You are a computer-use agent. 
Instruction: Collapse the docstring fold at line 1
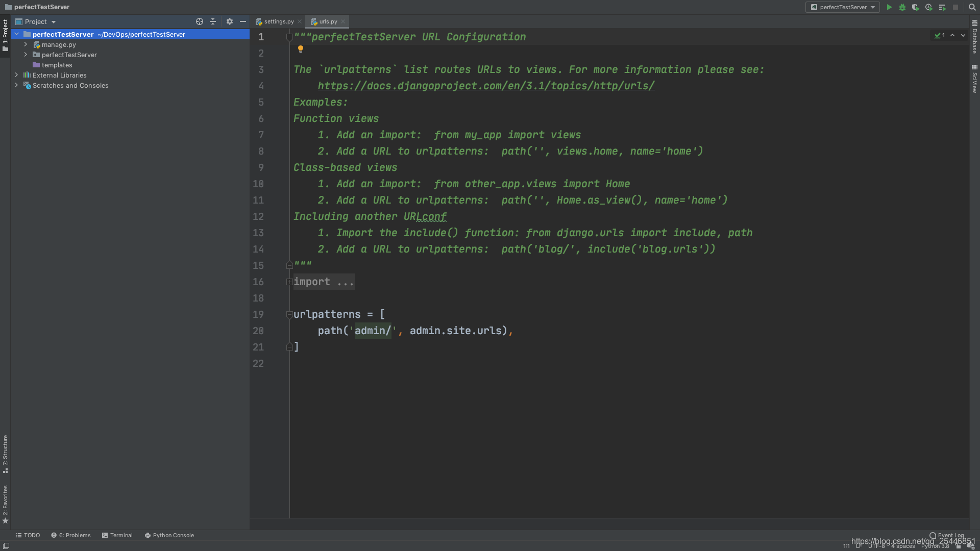[289, 37]
